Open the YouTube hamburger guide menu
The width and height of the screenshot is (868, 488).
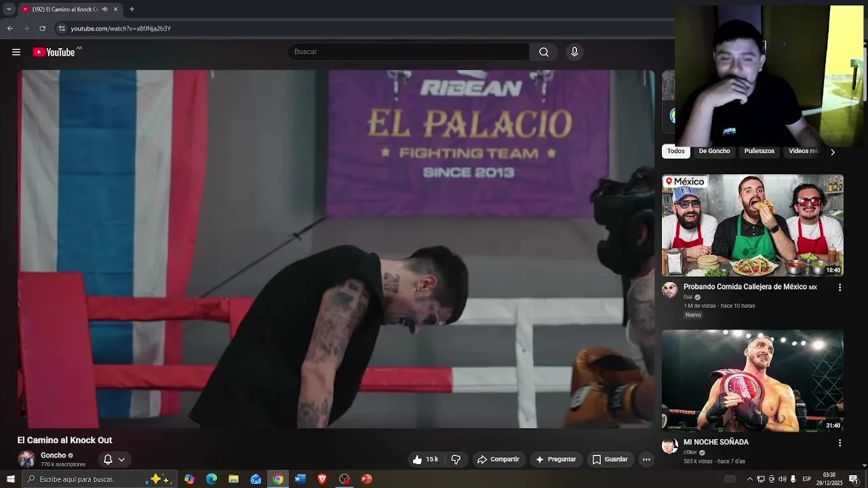(16, 52)
